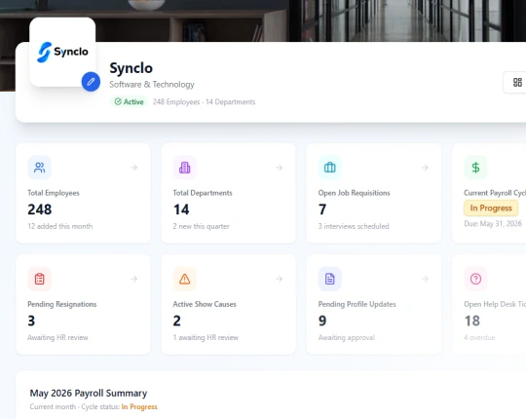Click the Open Job Requisitions briefcase icon

[x=330, y=168]
